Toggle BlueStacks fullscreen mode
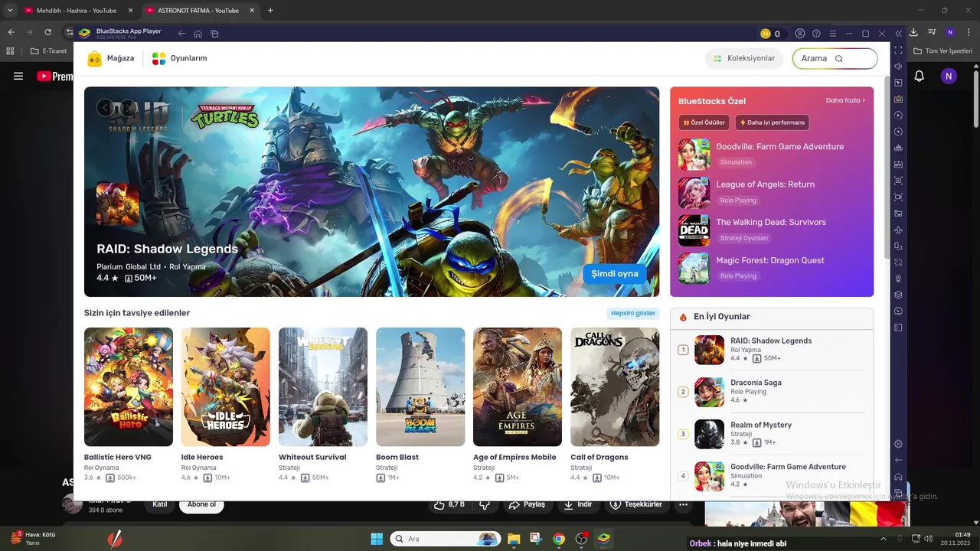The width and height of the screenshot is (980, 551). [898, 50]
